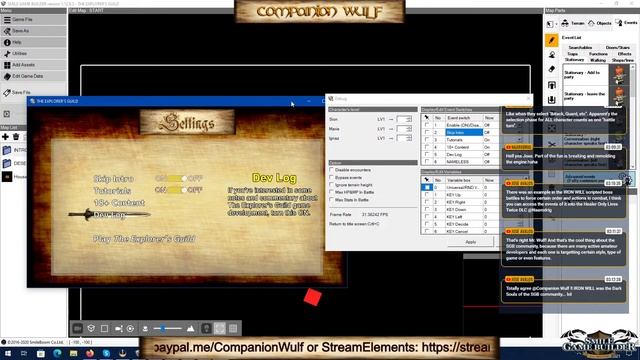Select the second blue map entry in Map List

click(x=14, y=163)
